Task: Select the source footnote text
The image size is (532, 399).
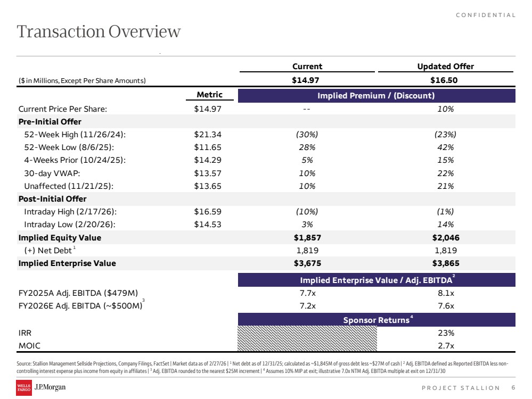Action: pyautogui.click(x=263, y=367)
